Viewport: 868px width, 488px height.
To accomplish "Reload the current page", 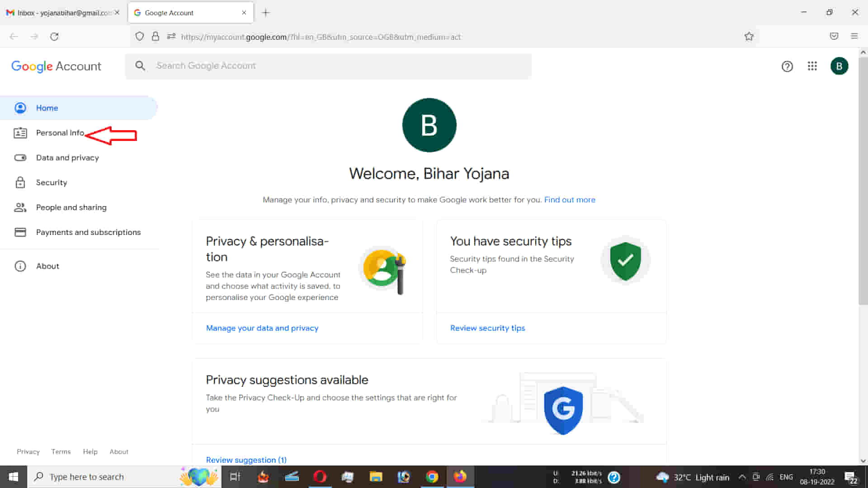I will coord(54,37).
